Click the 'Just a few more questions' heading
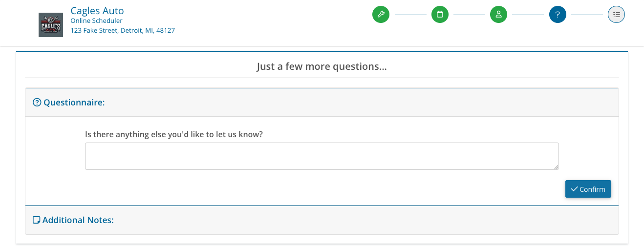 click(x=322, y=66)
